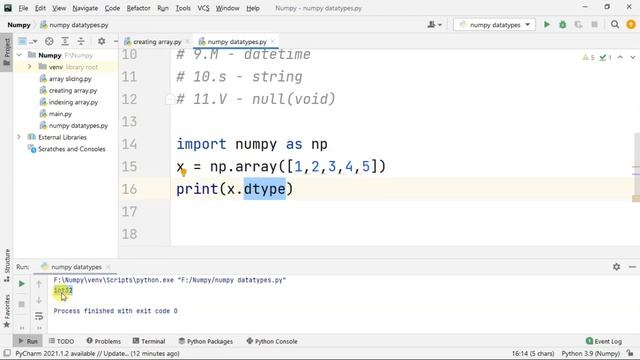Screen dimensions: 640x360
Task: Expand the venv folder
Action: 29,67
